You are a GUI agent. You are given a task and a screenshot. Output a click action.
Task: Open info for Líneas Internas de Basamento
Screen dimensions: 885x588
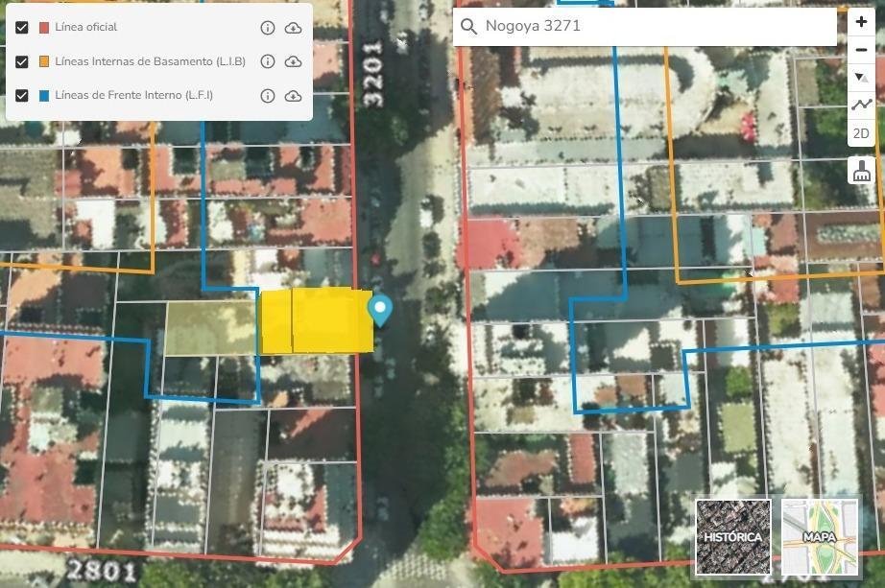268,61
